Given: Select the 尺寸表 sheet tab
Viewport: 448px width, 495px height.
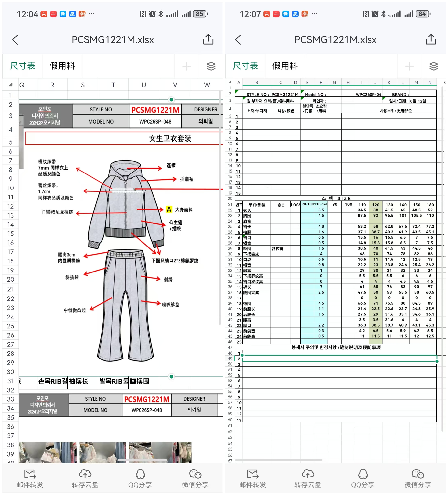Looking at the screenshot, I should pyautogui.click(x=23, y=66).
